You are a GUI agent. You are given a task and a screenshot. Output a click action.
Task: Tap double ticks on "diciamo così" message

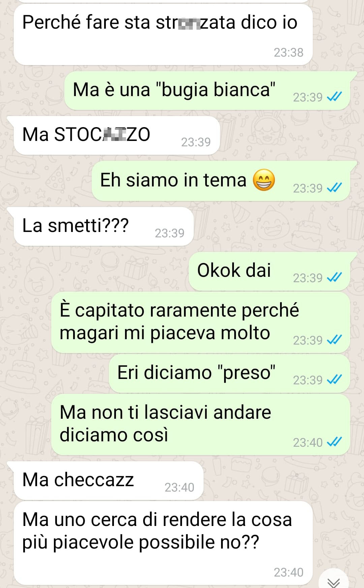(334, 442)
